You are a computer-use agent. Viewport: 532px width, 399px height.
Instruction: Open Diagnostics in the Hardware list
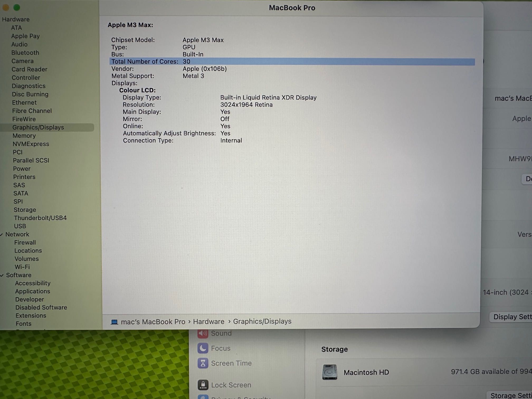[28, 86]
